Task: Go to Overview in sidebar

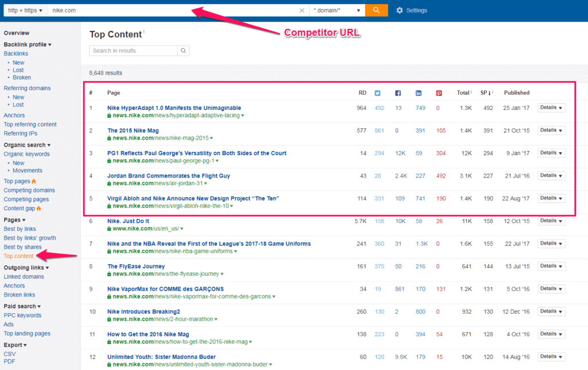Action: 17,33
